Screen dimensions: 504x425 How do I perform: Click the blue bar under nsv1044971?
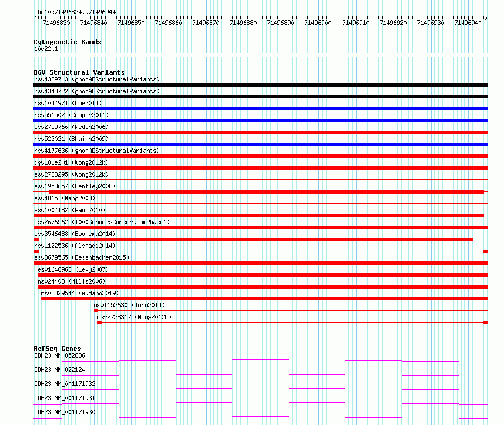click(260, 109)
